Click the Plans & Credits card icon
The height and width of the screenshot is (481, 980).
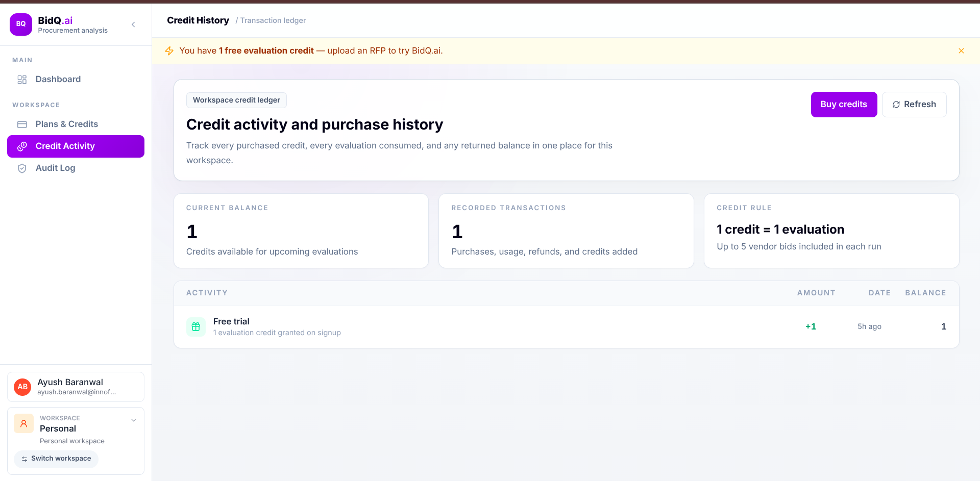[x=22, y=124]
